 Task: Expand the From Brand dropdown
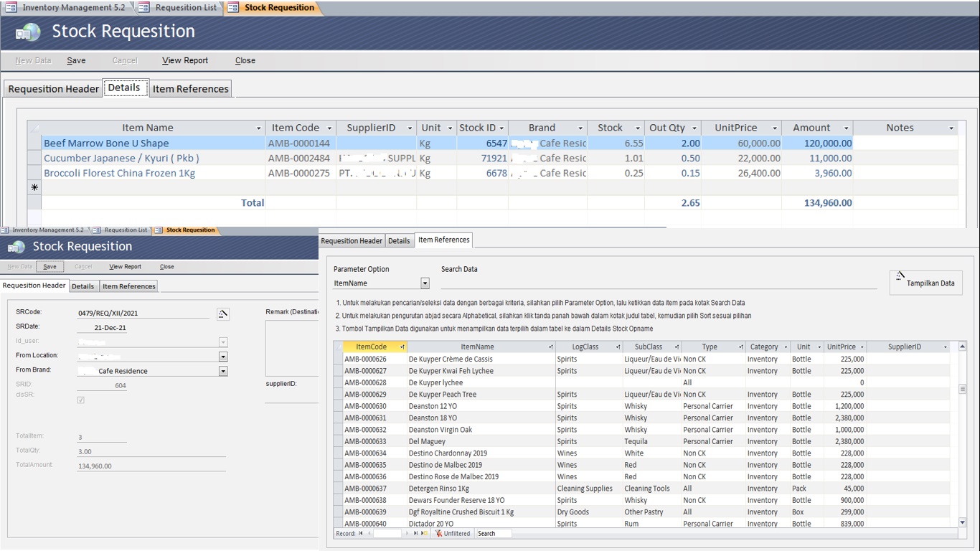[223, 371]
